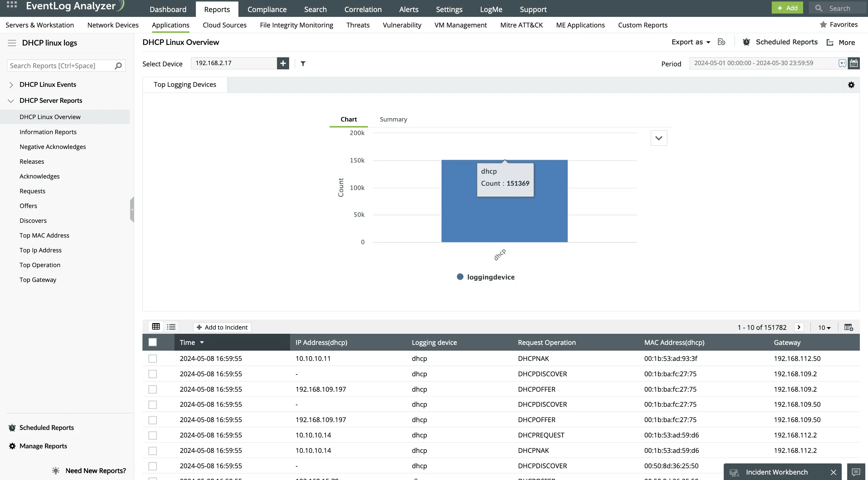
Task: Click the filter funnel icon
Action: (x=303, y=64)
